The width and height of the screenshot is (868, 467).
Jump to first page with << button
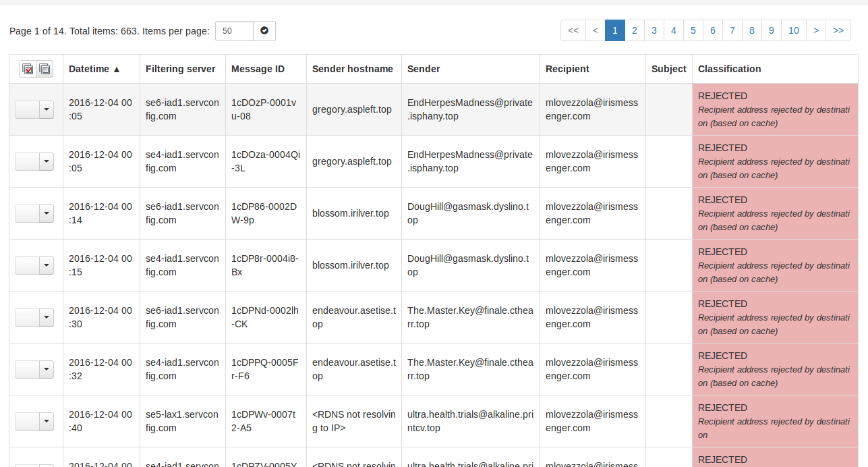coord(573,30)
